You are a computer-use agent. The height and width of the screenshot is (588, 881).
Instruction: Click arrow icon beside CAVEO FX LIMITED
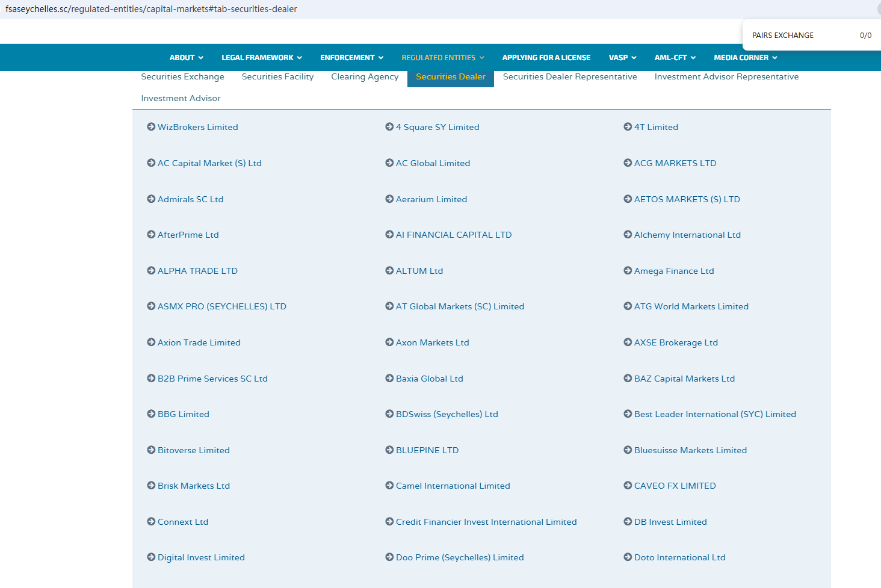point(628,486)
